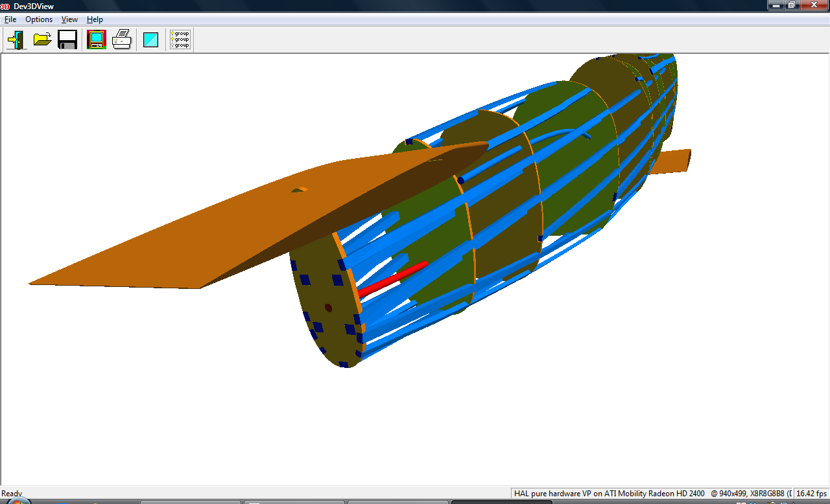Click the Dev3DView title bar app icon
The image size is (830, 504).
click(x=5, y=6)
